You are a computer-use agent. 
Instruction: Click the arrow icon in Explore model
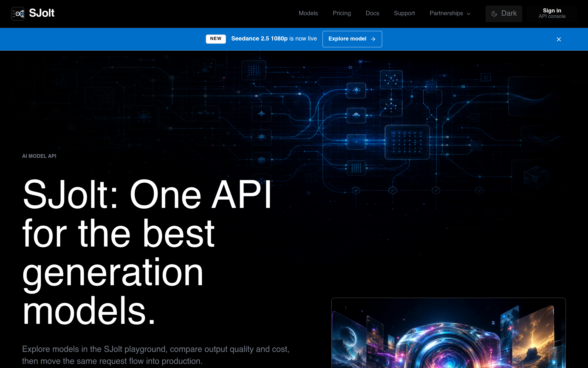coord(373,39)
